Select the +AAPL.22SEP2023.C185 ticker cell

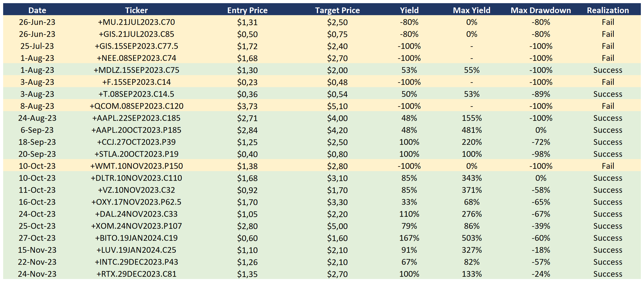[x=136, y=118]
